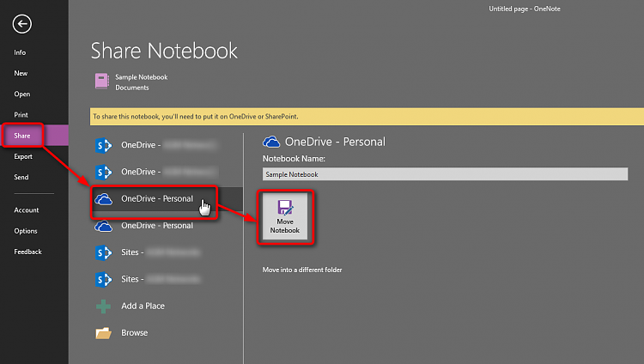Click the back arrow circle icon
The height and width of the screenshot is (364, 644).
(x=21, y=24)
